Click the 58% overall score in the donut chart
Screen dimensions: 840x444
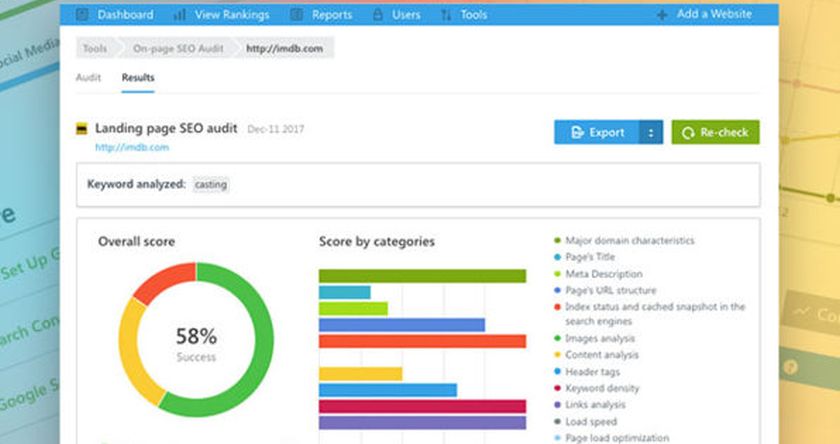196,337
